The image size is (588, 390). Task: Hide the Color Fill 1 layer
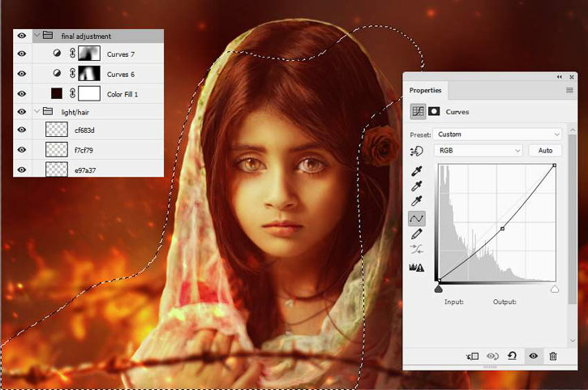tap(22, 93)
